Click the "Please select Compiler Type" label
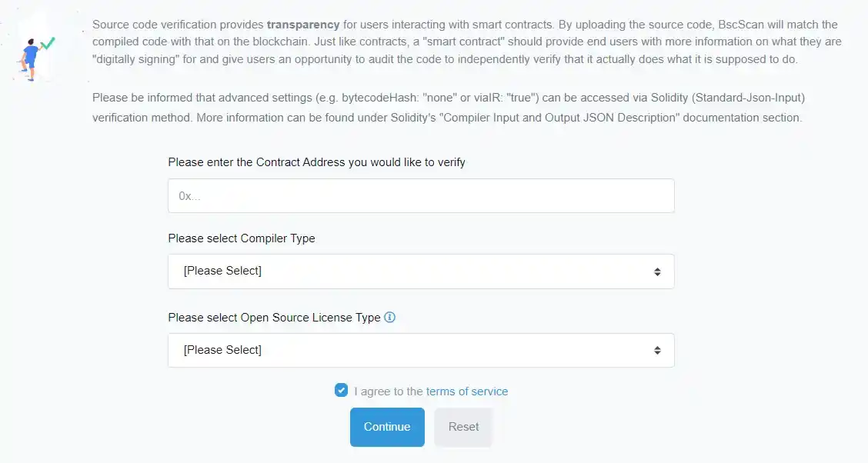Image resolution: width=868 pixels, height=463 pixels. 242,238
